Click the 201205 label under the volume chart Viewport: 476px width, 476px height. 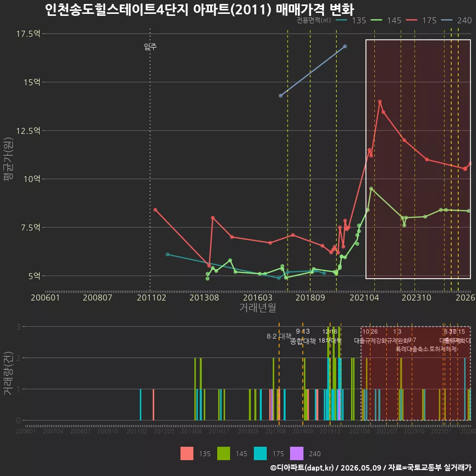click(x=164, y=431)
